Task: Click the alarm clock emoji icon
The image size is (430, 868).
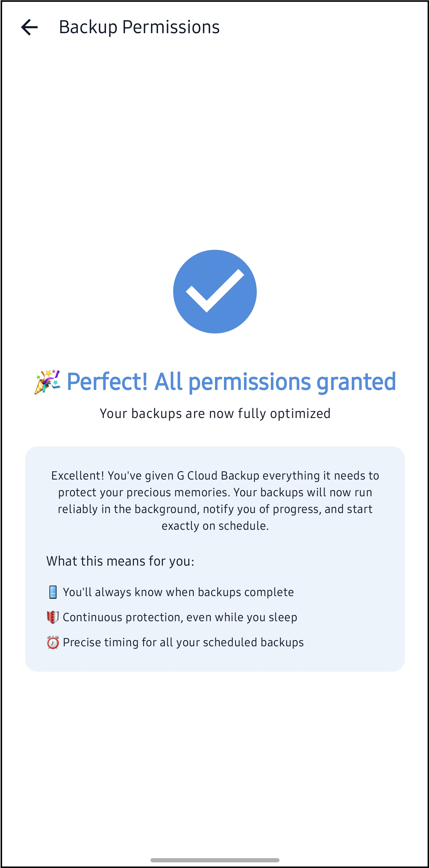Action: tap(53, 643)
